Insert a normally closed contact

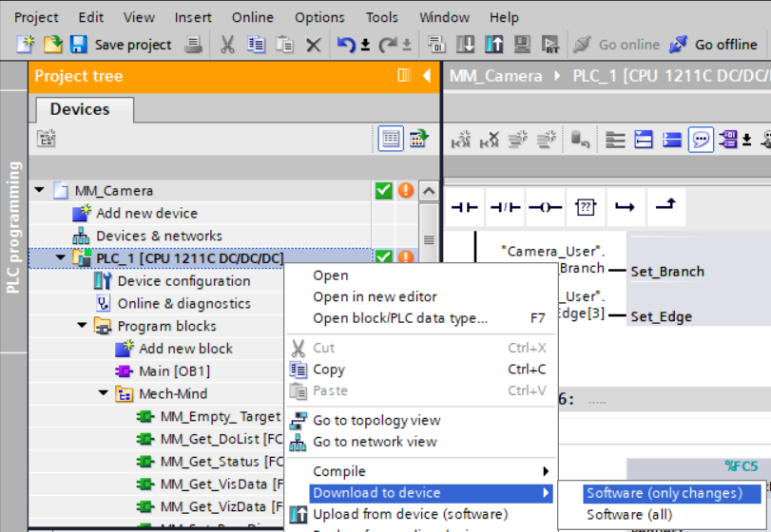pyautogui.click(x=504, y=207)
